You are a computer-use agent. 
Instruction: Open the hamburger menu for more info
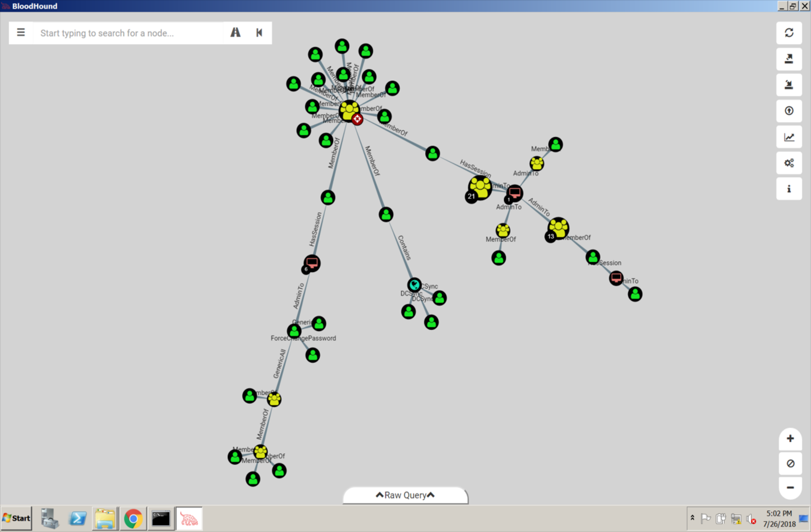click(x=21, y=33)
